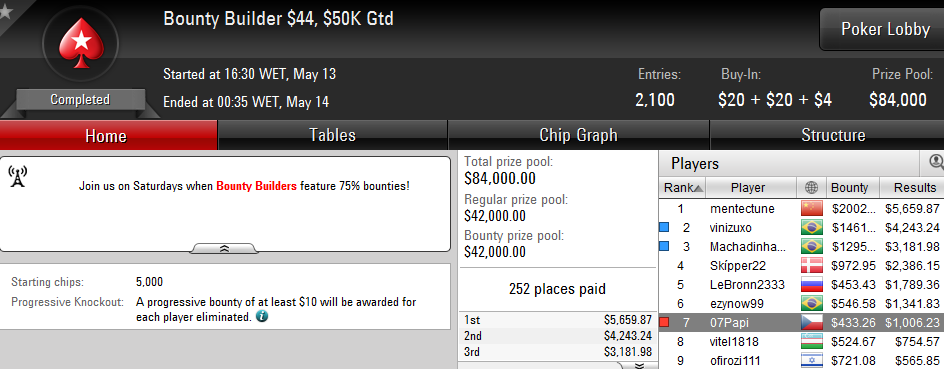
Task: Open the Poker Lobby button
Action: click(x=884, y=29)
